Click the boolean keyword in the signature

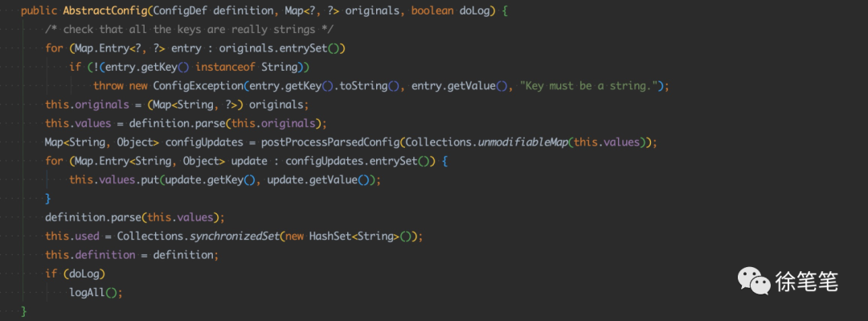tap(432, 11)
